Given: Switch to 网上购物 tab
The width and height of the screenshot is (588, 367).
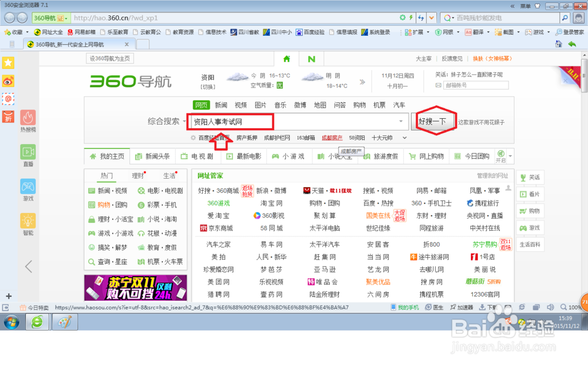Looking at the screenshot, I should [x=427, y=156].
